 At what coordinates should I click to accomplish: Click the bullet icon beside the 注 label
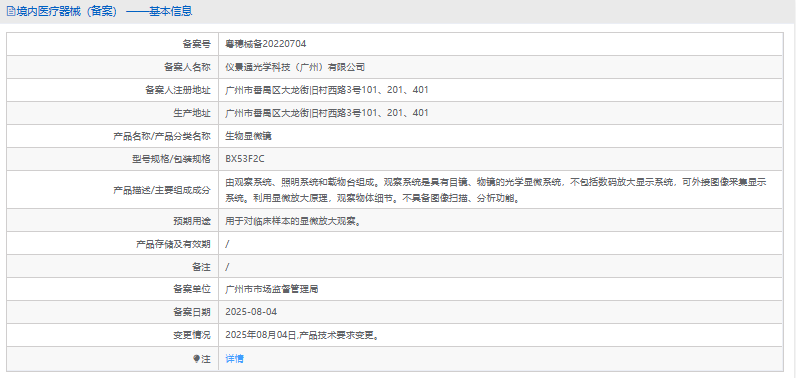(x=196, y=359)
